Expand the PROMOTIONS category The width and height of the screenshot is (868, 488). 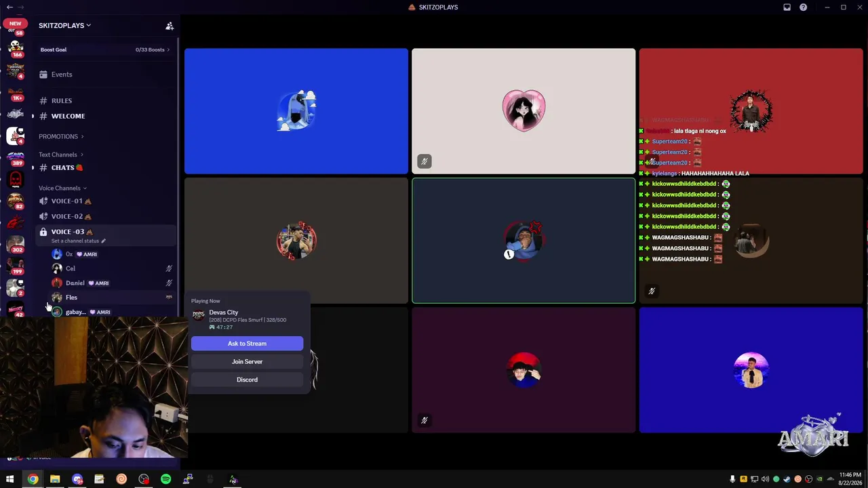pyautogui.click(x=61, y=136)
